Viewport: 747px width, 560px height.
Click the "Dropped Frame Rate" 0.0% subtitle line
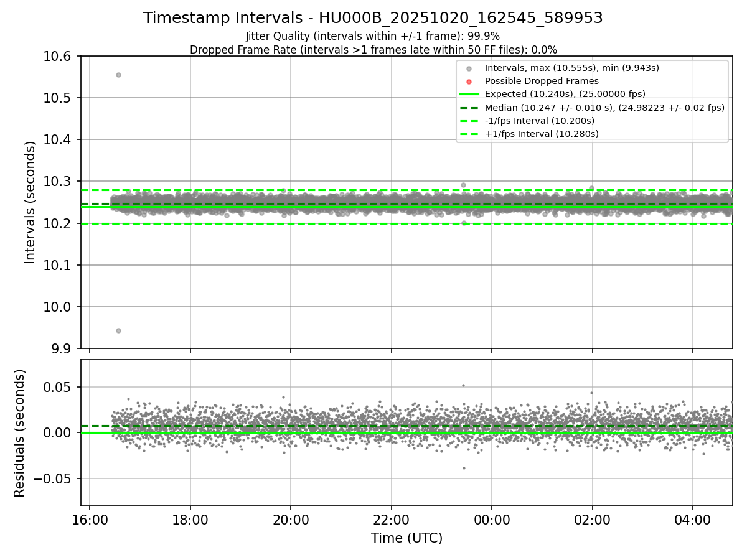tap(373, 49)
